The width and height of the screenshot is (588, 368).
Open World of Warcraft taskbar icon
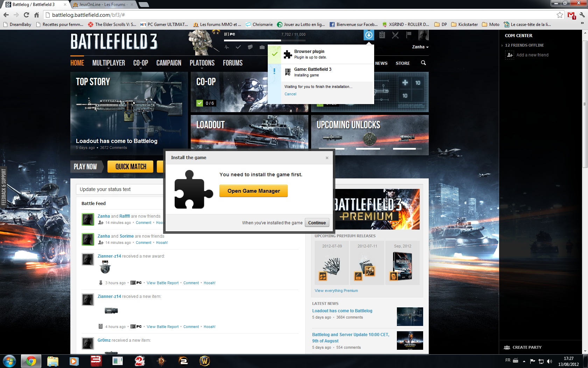tap(204, 361)
